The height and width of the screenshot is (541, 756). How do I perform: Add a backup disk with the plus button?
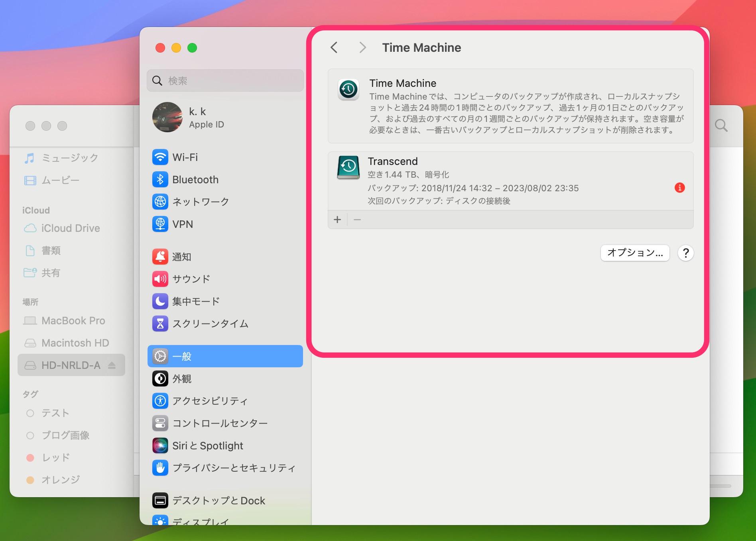[337, 220]
